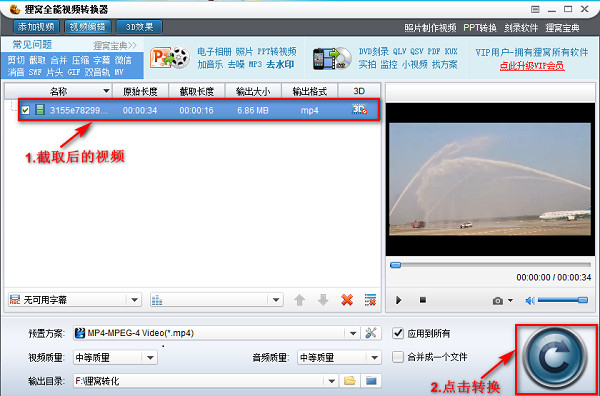Image resolution: width=600 pixels, height=396 pixels.
Task: Click the PPT and film reel icon
Action: [170, 58]
